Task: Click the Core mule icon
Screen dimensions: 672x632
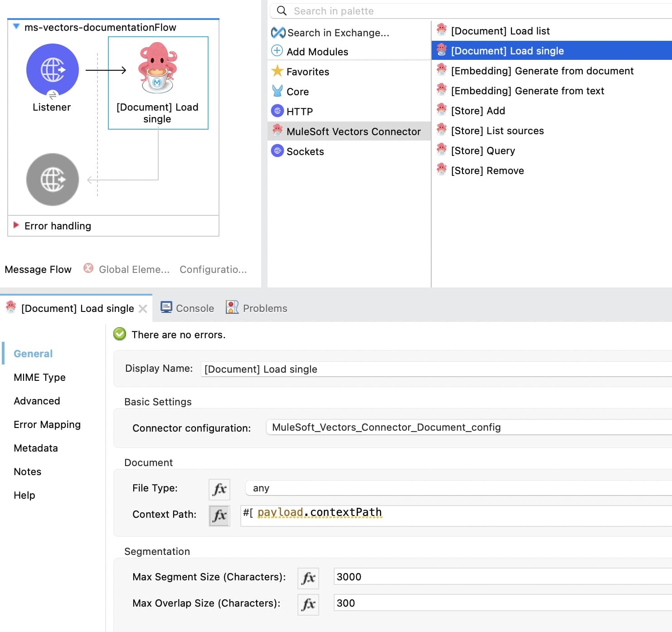Action: pyautogui.click(x=277, y=91)
